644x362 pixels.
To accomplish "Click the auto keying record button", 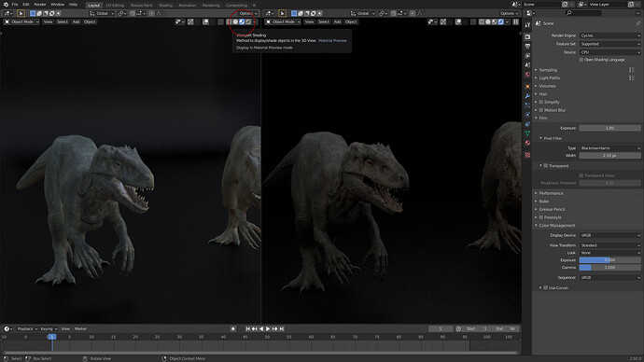I will click(233, 328).
